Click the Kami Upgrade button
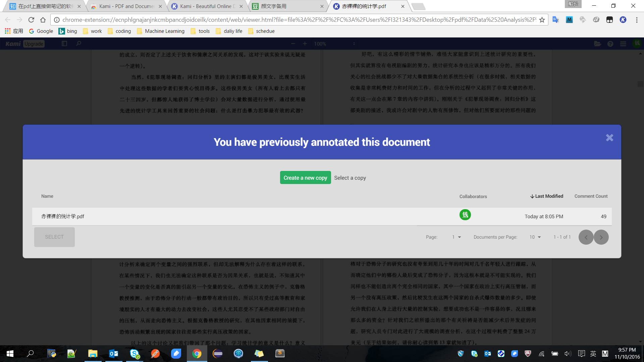The image size is (644, 362). [34, 44]
